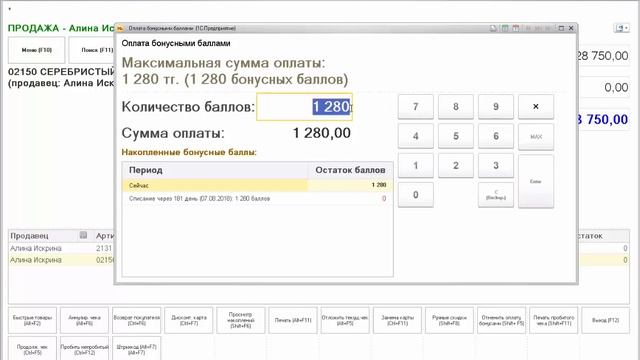The image size is (640, 360).
Task: Select the Сейчас row in bonus table
Action: click(x=258, y=185)
